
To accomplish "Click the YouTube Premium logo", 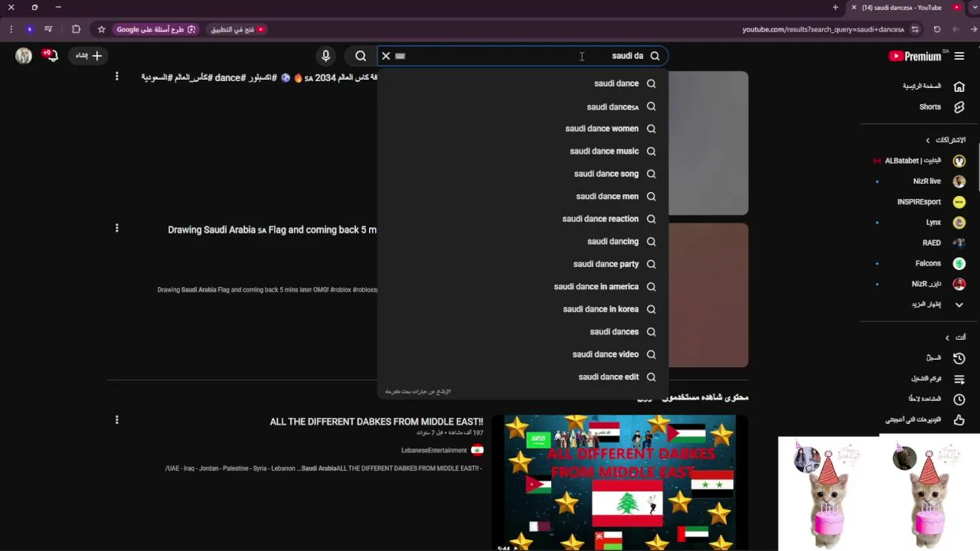I will [x=916, y=56].
